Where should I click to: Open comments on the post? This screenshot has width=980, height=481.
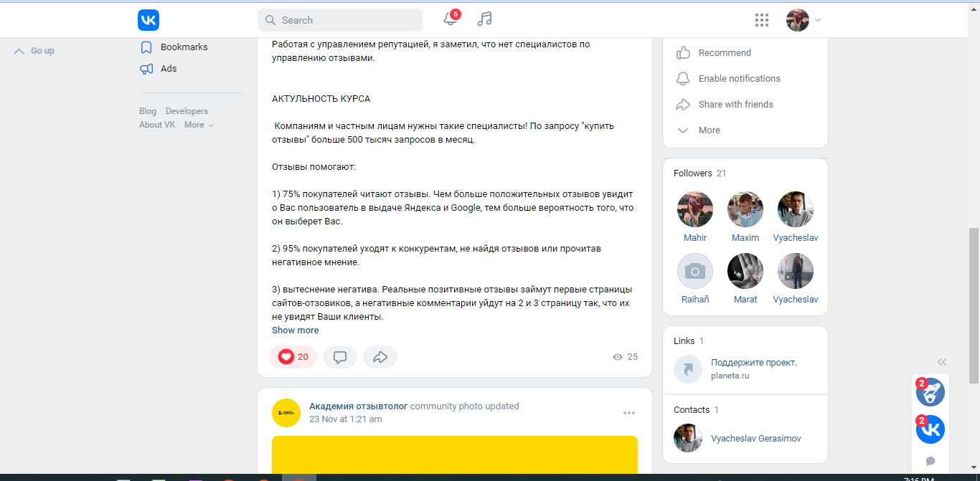(340, 357)
